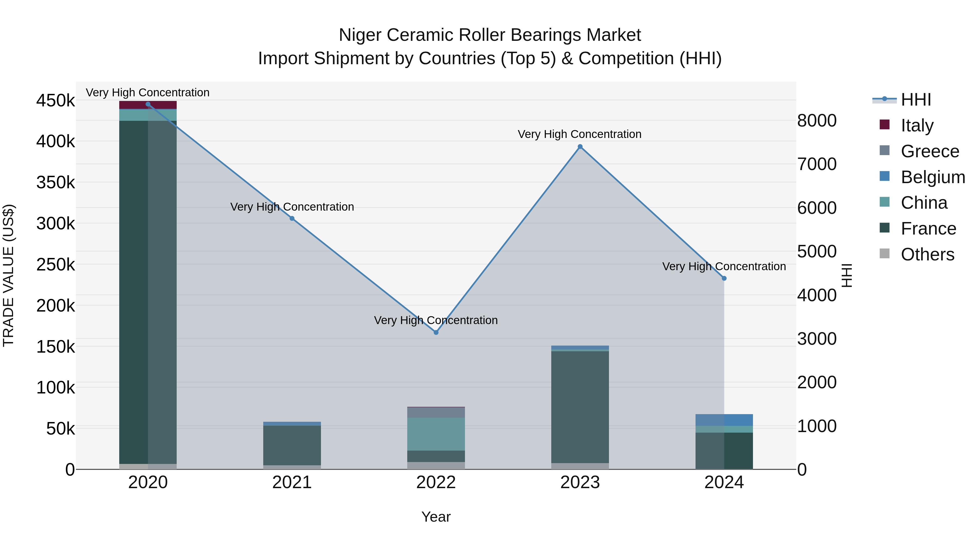Select the Italy segment atop the 2020 bar
This screenshot has height=551, width=980.
pos(148,105)
